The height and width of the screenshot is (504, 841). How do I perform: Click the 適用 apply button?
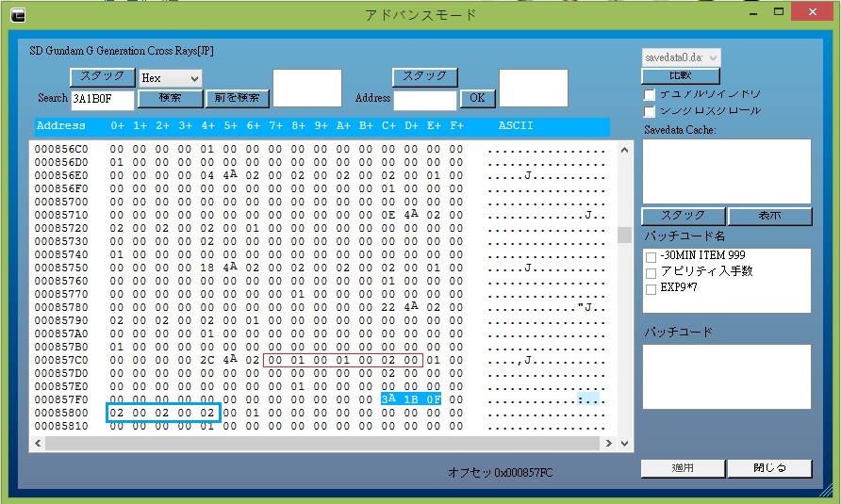(683, 468)
